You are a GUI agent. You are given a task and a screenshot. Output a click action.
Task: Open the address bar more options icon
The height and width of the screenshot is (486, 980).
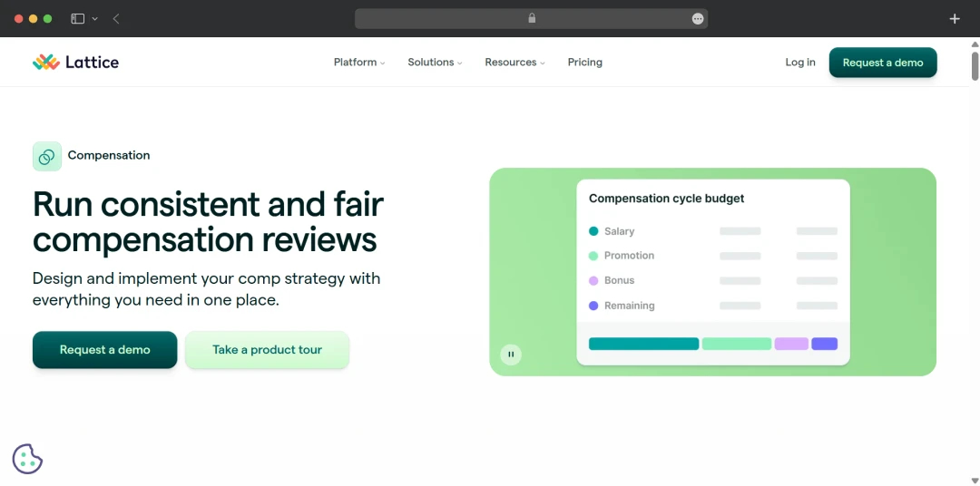coord(698,19)
